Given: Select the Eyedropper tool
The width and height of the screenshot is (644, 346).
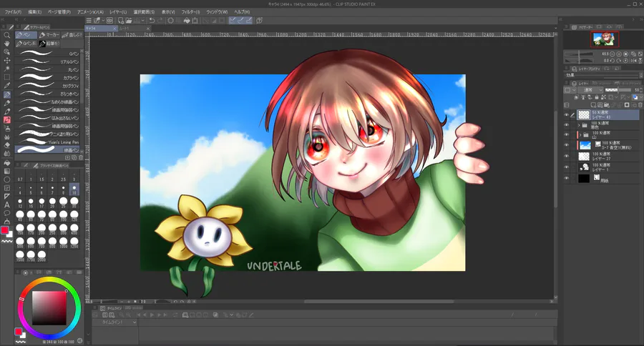Looking at the screenshot, I should pos(7,86).
